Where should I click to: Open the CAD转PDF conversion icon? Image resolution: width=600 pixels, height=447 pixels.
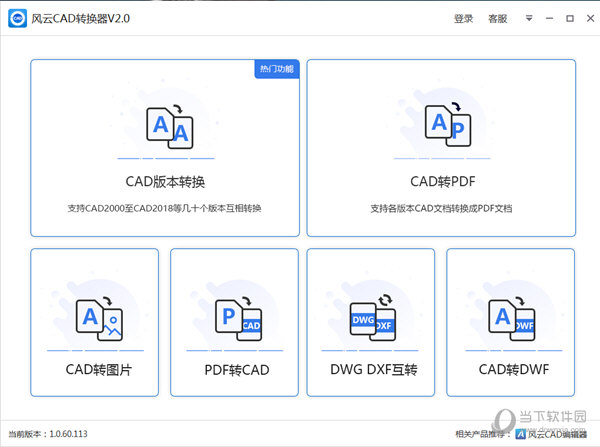448,124
